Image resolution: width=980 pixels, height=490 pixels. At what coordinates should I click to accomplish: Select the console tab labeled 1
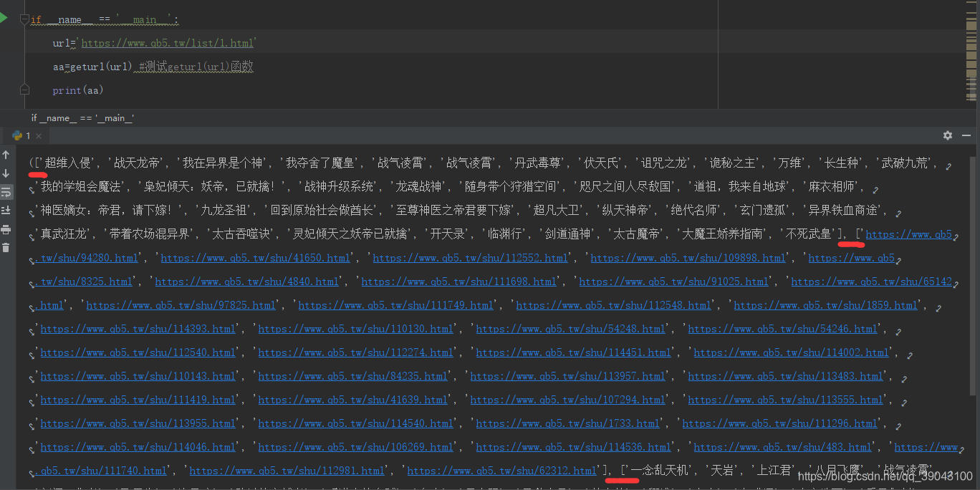(27, 135)
